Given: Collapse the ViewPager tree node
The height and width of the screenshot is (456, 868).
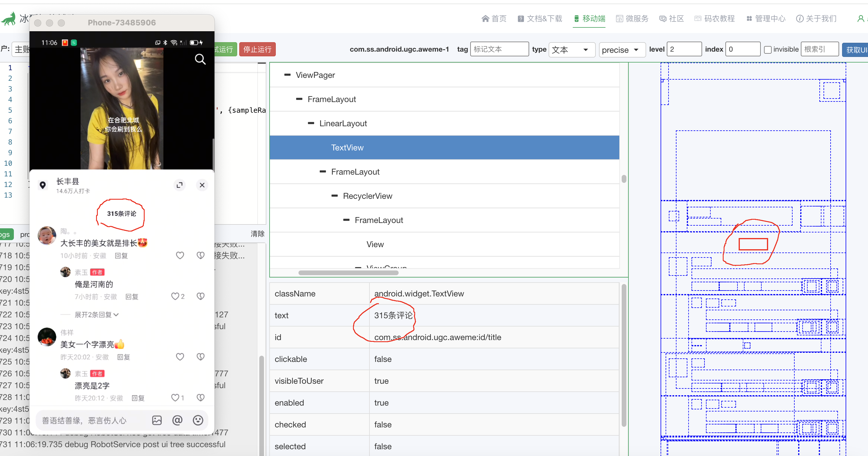Looking at the screenshot, I should tap(288, 75).
